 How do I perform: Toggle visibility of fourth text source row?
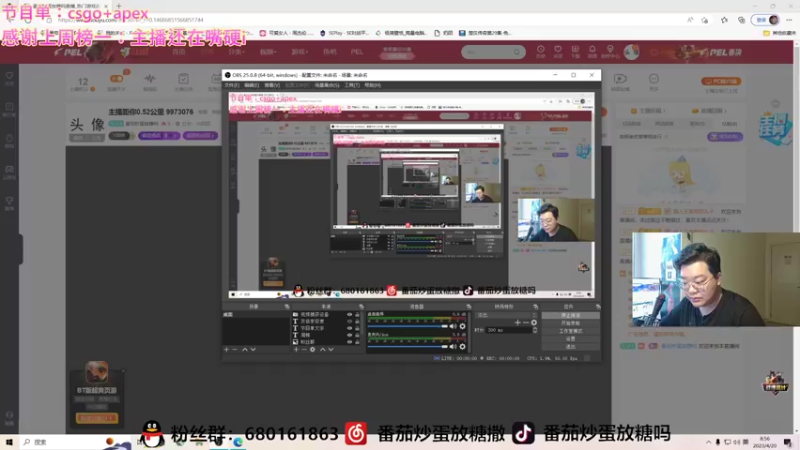[x=349, y=335]
